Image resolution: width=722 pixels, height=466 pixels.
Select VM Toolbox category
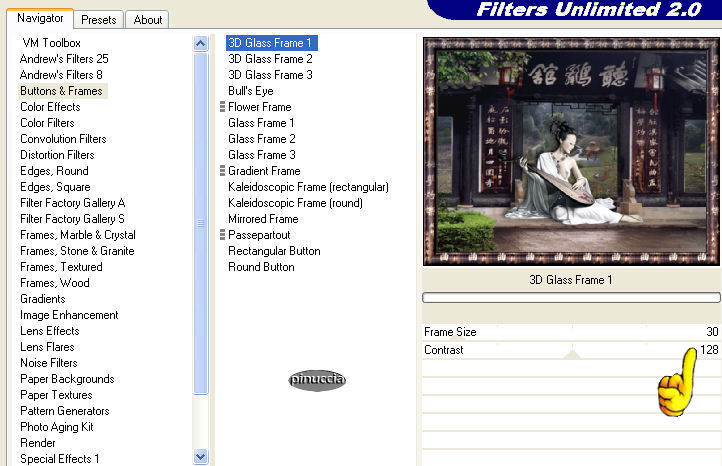(x=52, y=43)
